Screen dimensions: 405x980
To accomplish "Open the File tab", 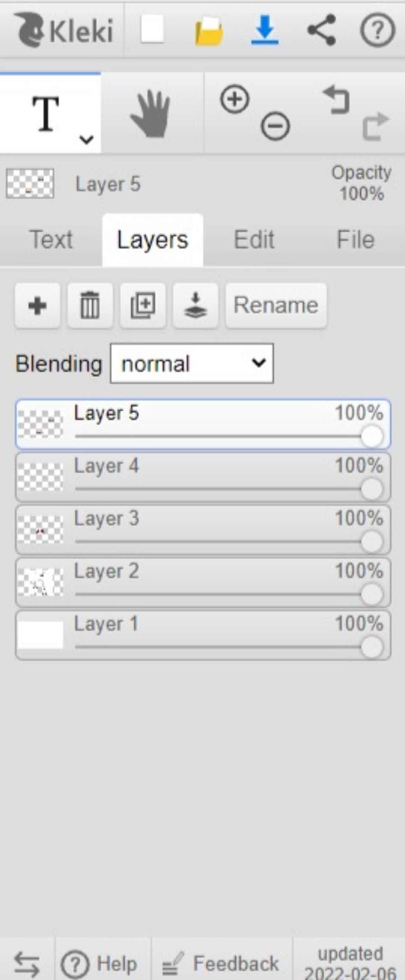I will tap(356, 240).
